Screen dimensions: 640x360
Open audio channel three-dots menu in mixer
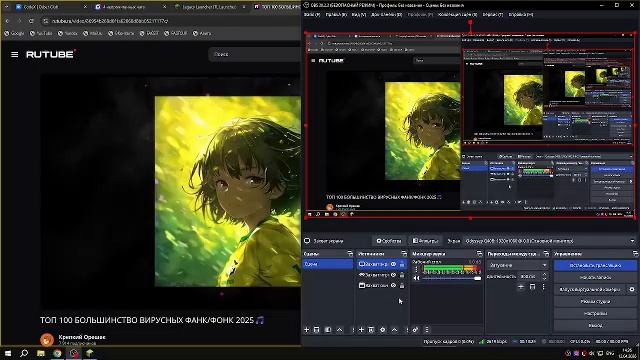(x=416, y=269)
